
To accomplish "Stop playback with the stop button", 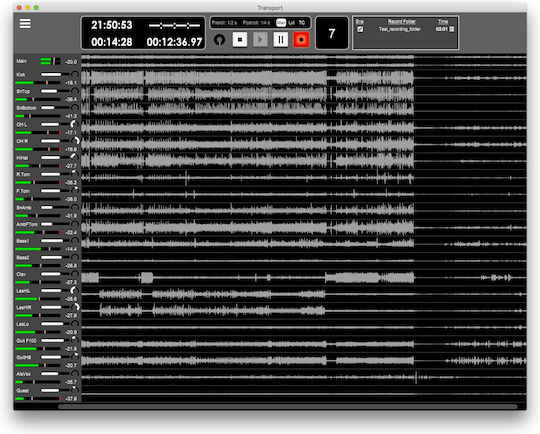I will click(x=240, y=40).
